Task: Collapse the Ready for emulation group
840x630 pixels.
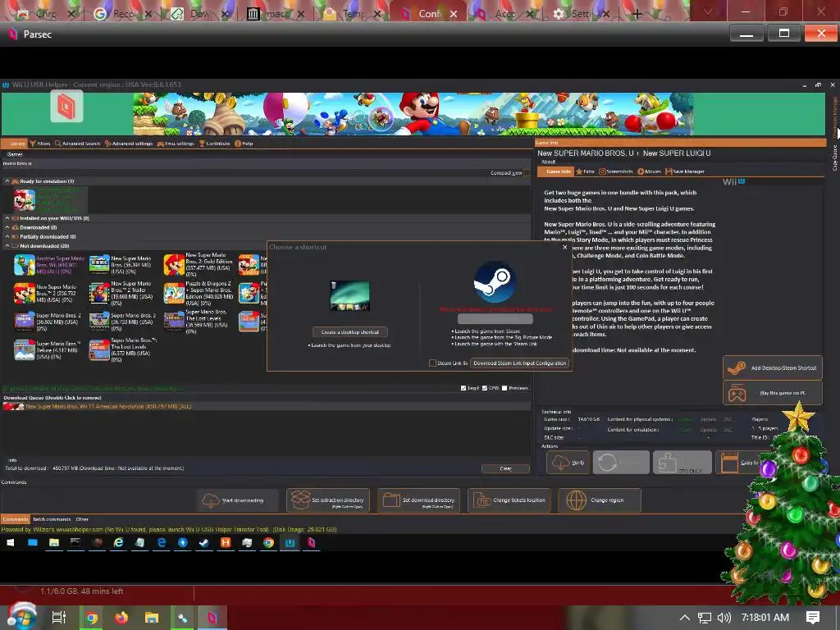Action: (x=7, y=181)
